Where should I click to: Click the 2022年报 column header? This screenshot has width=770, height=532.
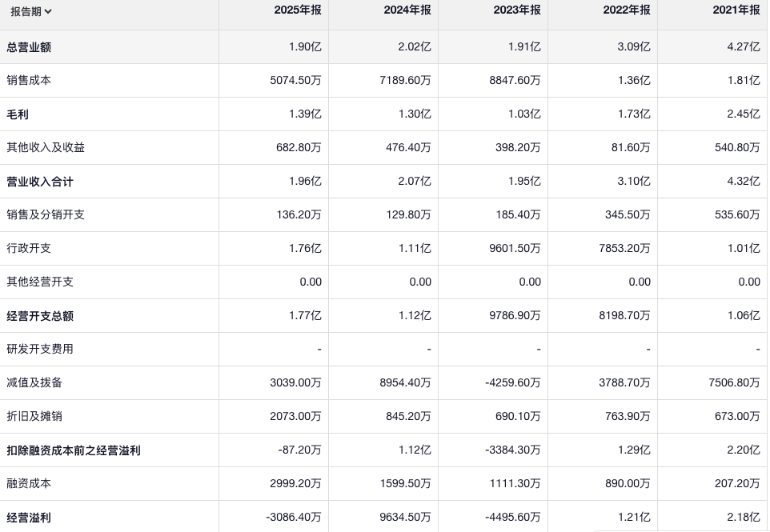626,10
